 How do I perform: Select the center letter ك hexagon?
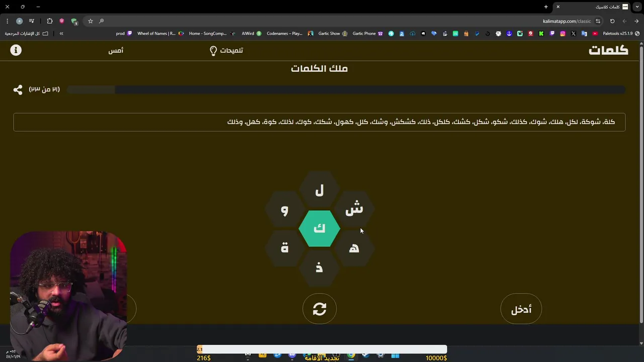319,229
